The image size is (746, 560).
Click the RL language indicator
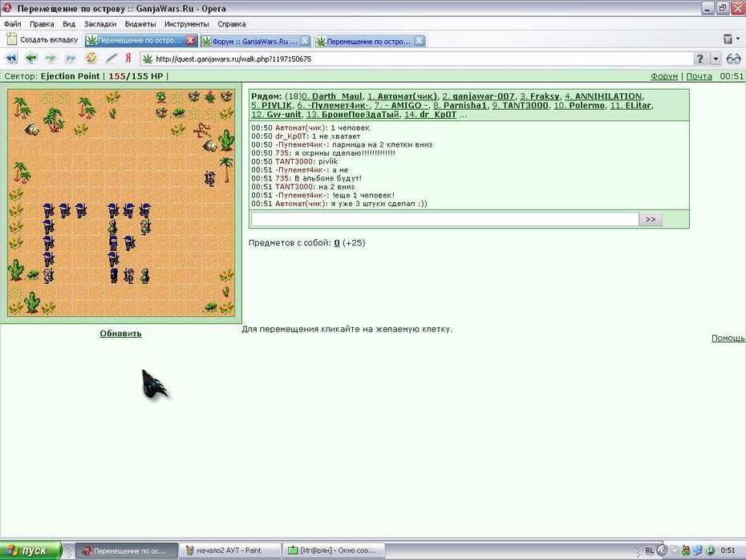click(650, 550)
